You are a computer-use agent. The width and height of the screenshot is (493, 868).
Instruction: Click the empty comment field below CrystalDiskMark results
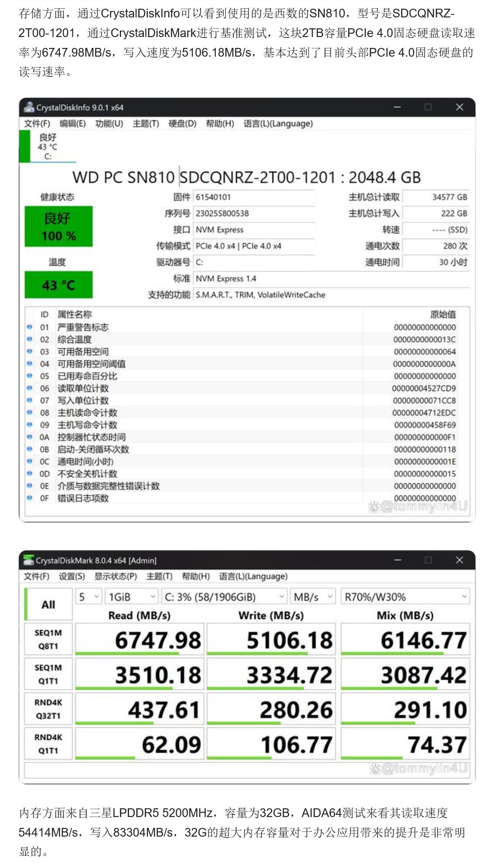(247, 770)
